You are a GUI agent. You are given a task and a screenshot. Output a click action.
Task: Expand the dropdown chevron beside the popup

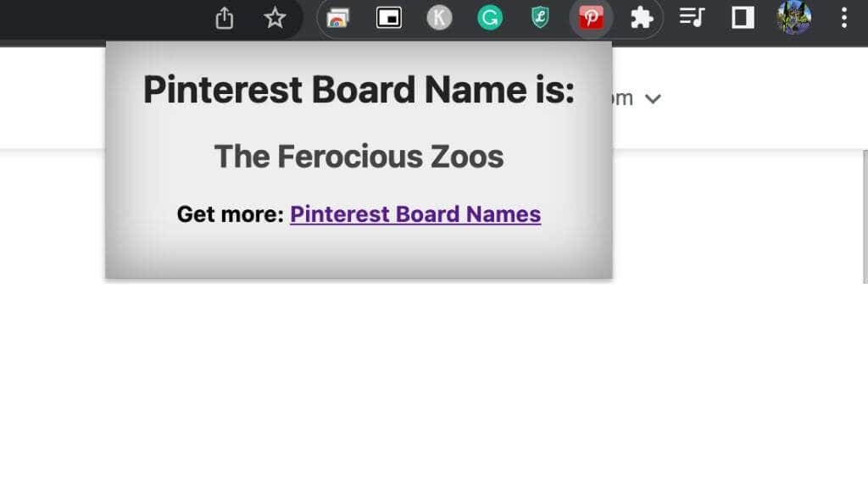652,99
